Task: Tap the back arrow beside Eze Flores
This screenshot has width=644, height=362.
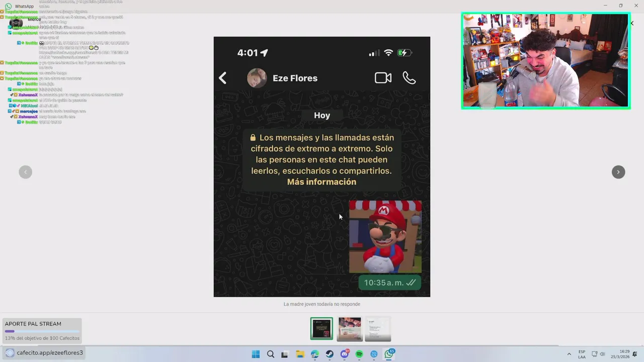Action: click(223, 78)
